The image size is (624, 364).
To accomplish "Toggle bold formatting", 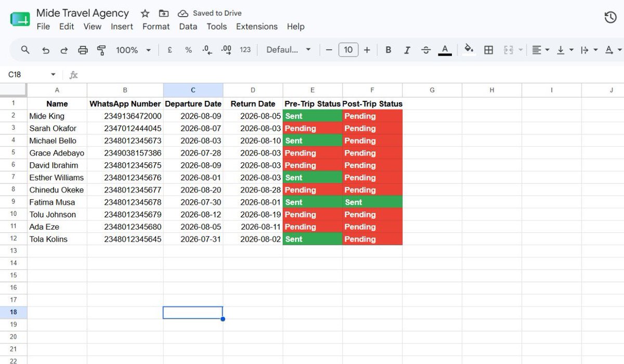I will click(388, 50).
